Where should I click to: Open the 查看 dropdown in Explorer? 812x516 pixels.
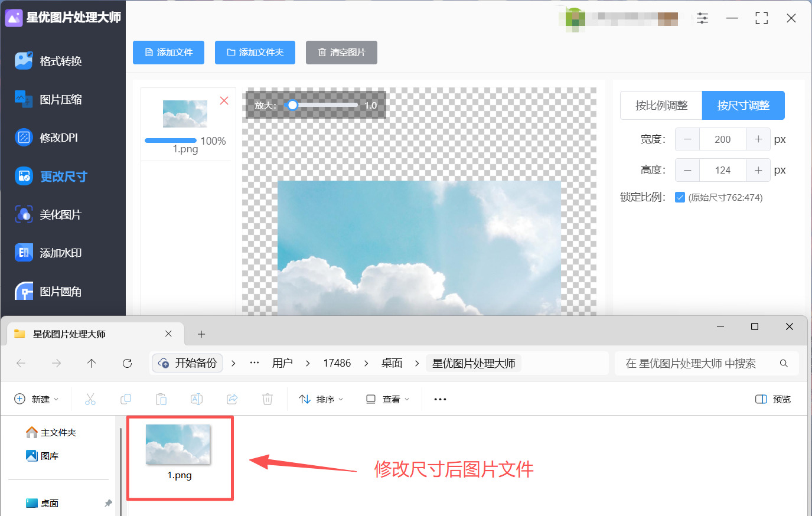pos(387,399)
